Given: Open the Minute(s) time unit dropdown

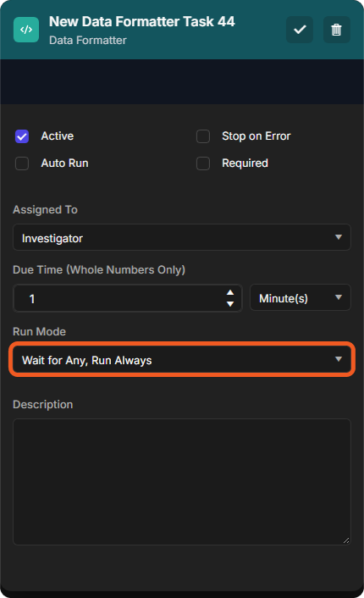Looking at the screenshot, I should [x=301, y=298].
